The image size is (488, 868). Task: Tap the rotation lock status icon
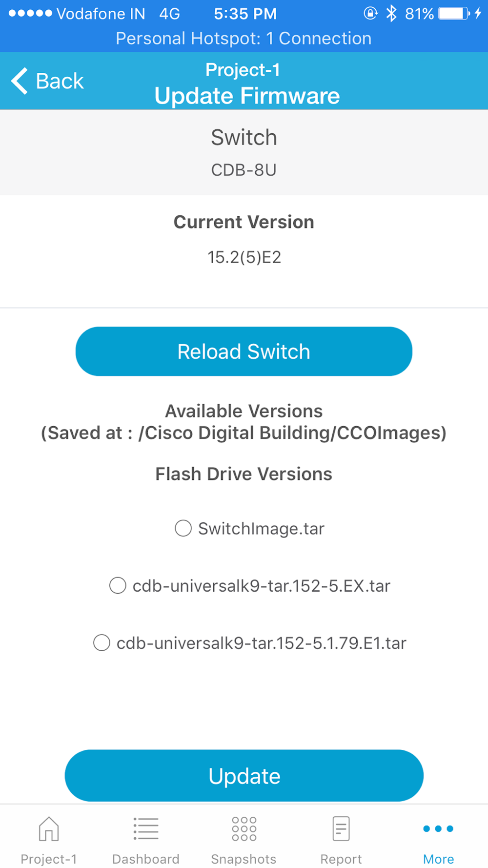[x=370, y=14]
